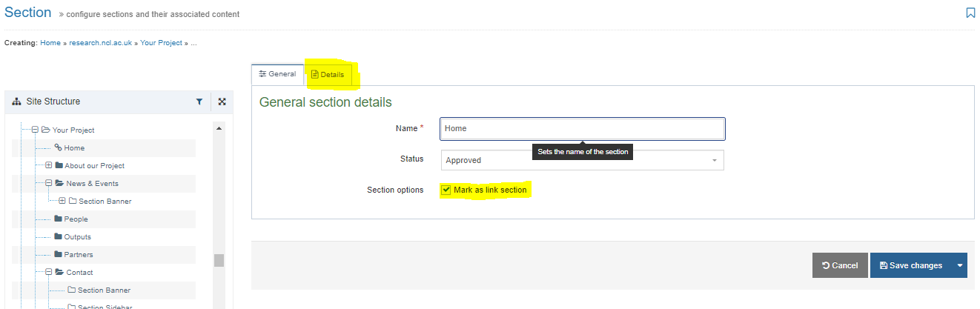Click the Save changes button
980x309 pixels.
[910, 265]
